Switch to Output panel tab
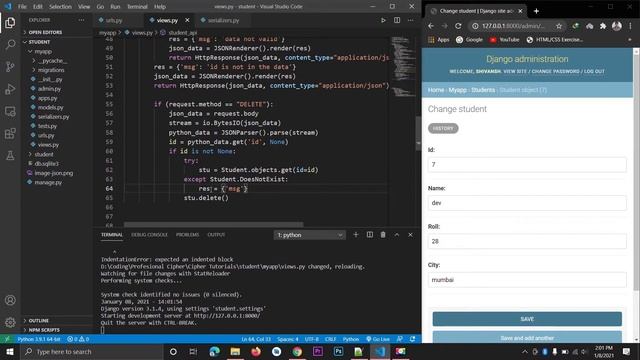The image size is (640, 360). click(216, 235)
